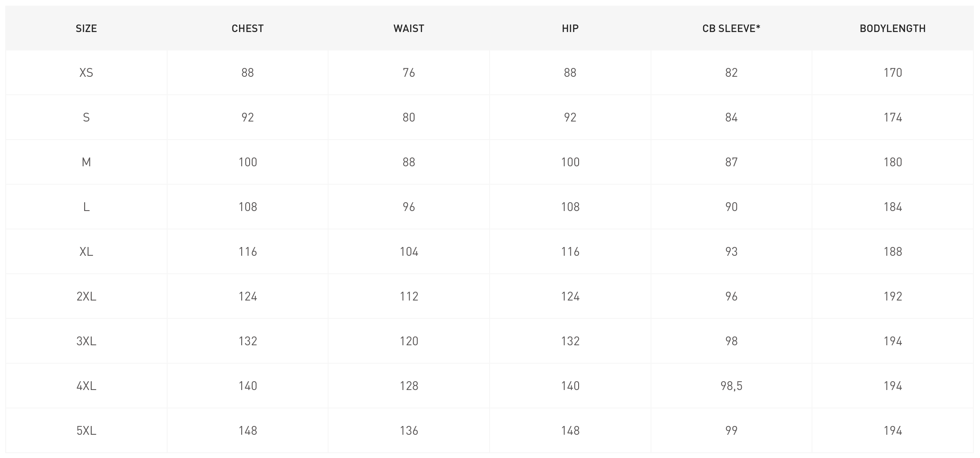
Task: Click the BODYLENGTH column header
Action: point(893,29)
